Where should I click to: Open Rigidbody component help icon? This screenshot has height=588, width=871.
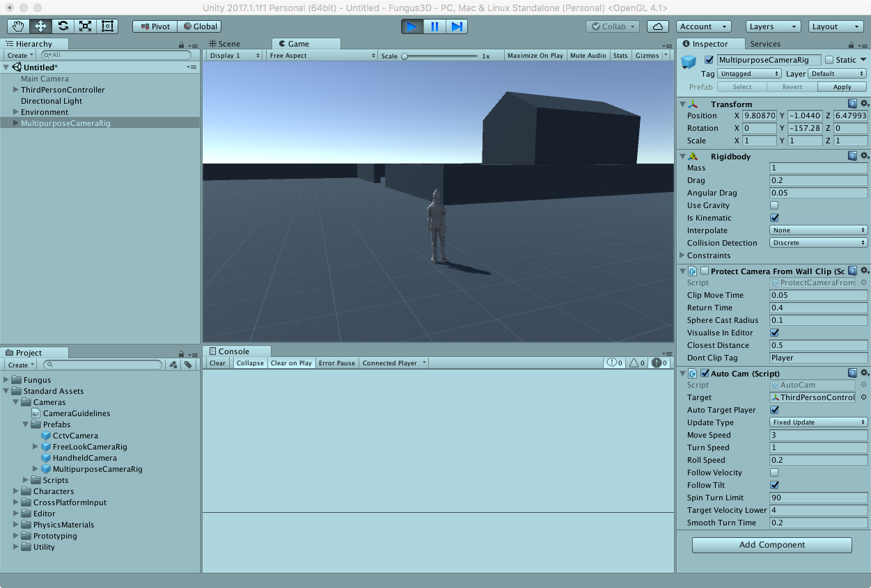pos(852,156)
